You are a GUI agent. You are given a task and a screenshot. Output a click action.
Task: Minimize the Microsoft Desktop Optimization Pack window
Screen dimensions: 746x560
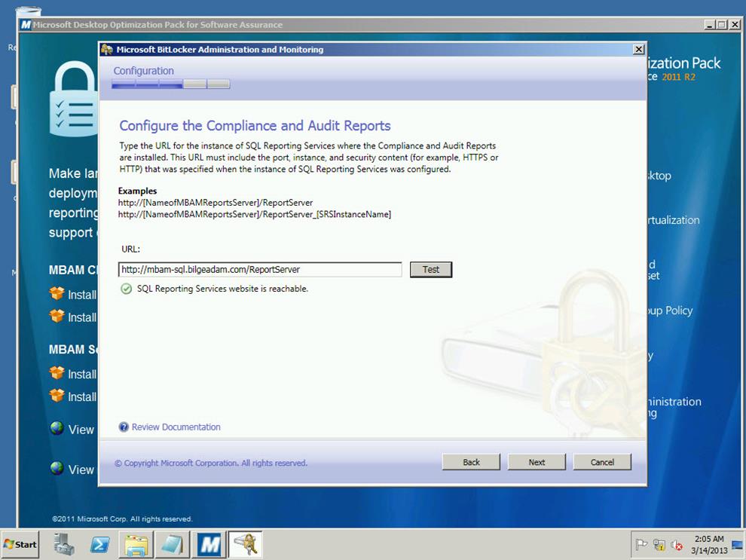click(x=709, y=24)
